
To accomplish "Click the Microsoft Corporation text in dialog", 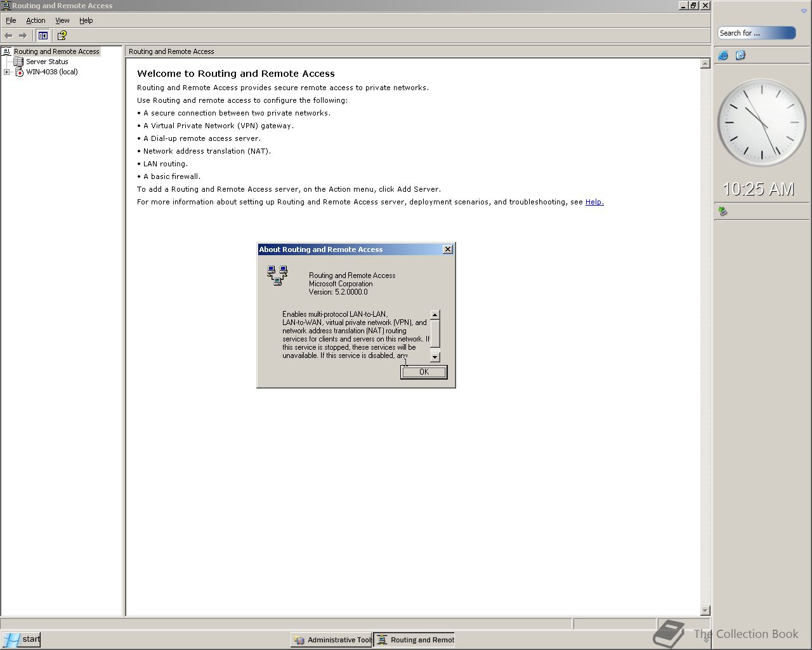I will (341, 284).
